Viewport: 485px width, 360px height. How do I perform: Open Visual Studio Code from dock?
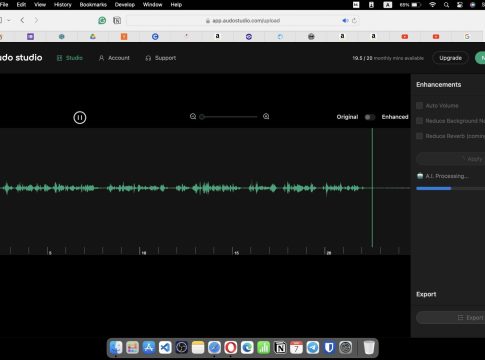coord(165,348)
